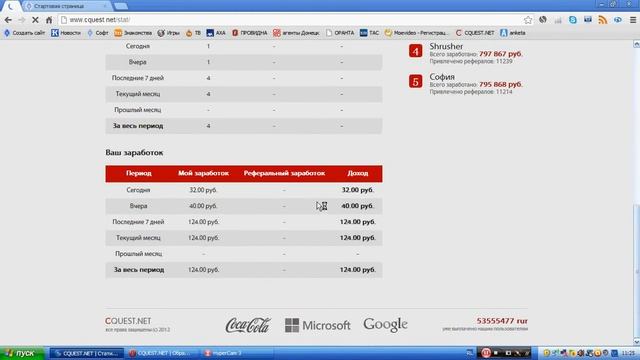Click the RSS feed extension icon
640x360 pixels.
(x=603, y=20)
